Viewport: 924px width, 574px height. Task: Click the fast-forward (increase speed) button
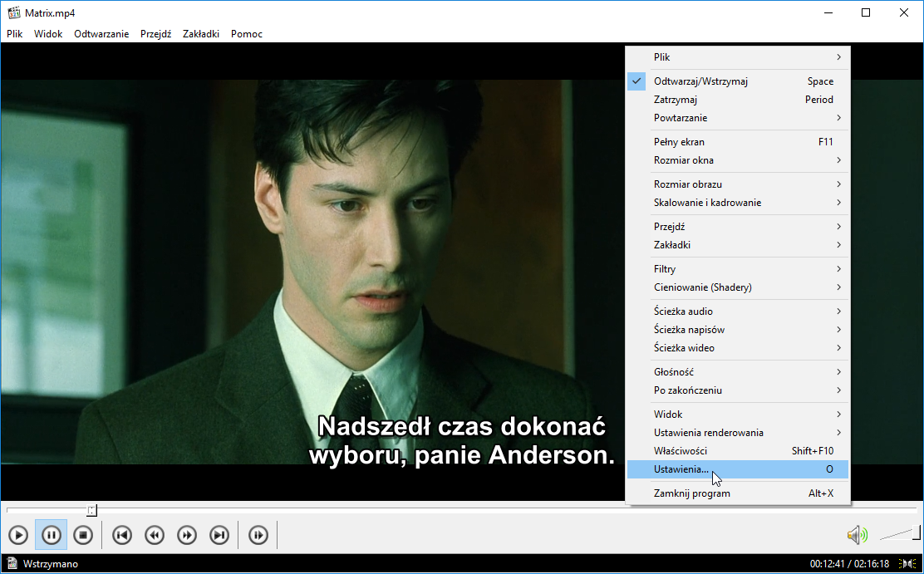pos(188,535)
